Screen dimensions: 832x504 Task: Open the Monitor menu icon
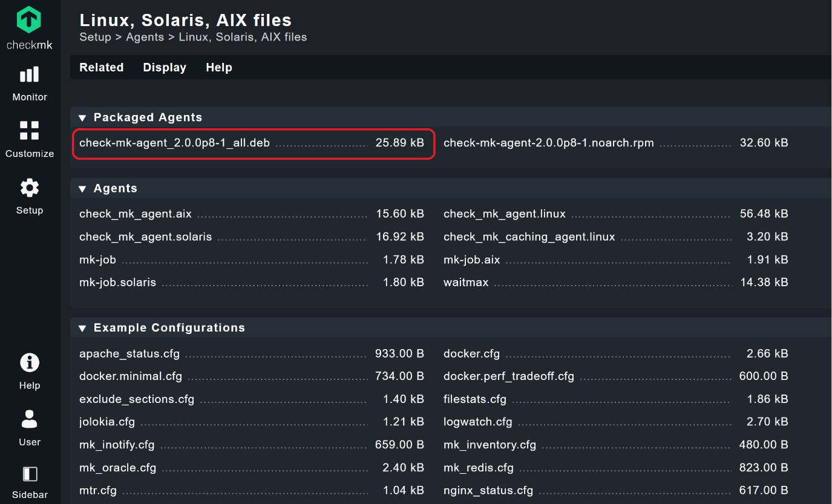[29, 75]
